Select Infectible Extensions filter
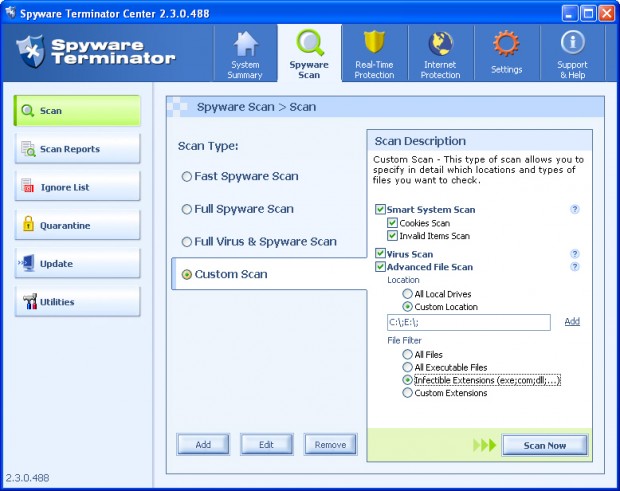 [407, 380]
